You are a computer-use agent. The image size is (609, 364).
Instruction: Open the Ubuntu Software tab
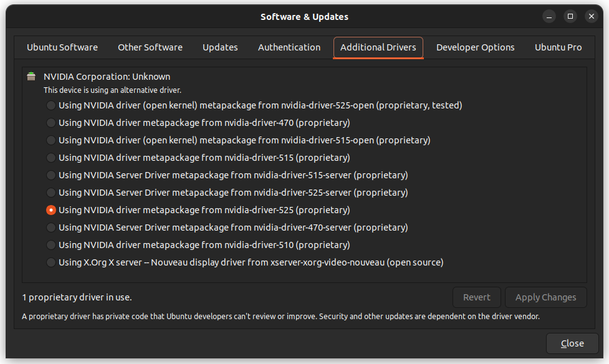(x=62, y=47)
